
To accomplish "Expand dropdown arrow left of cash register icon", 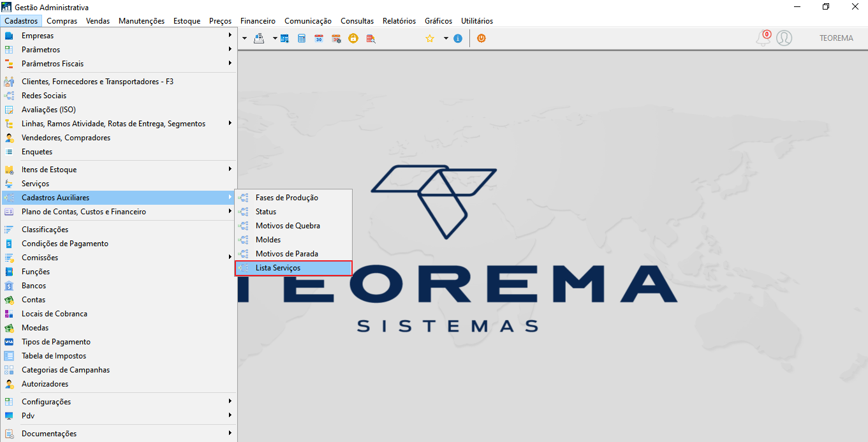I will (x=244, y=38).
